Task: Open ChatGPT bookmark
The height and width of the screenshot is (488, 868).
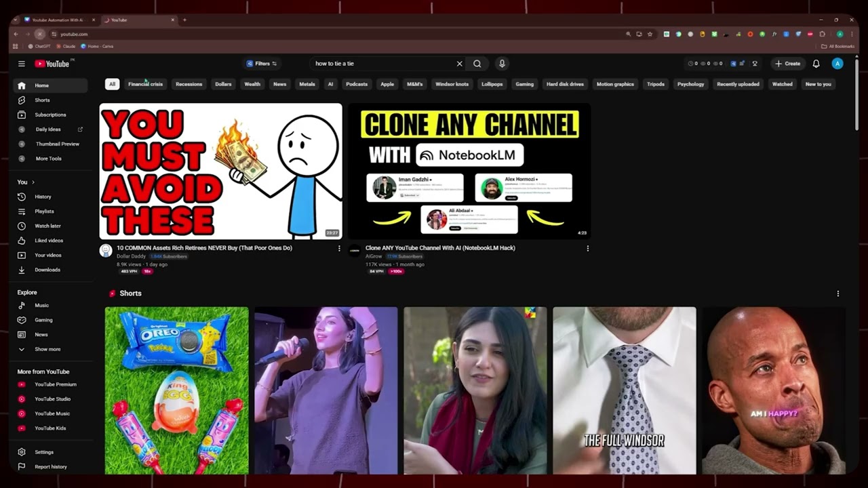Action: 39,46
